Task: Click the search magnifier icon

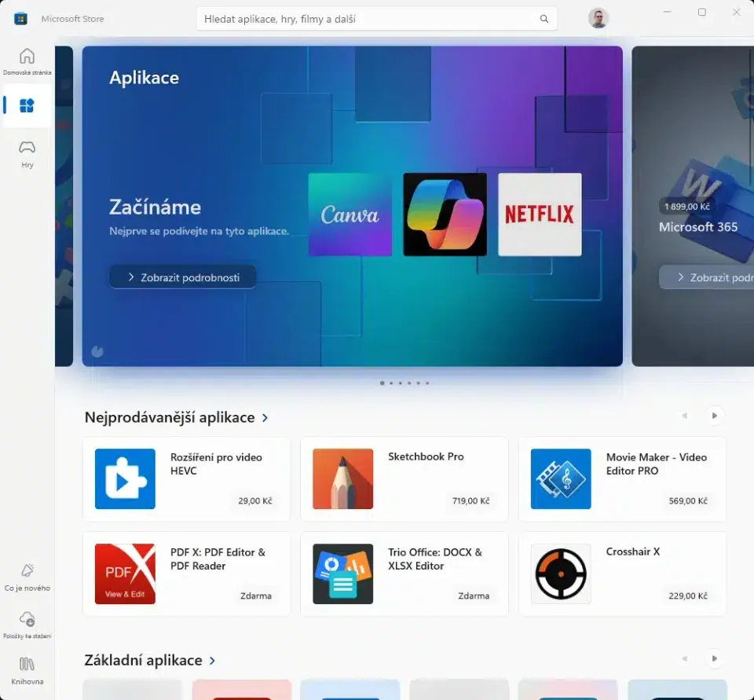Action: [544, 18]
